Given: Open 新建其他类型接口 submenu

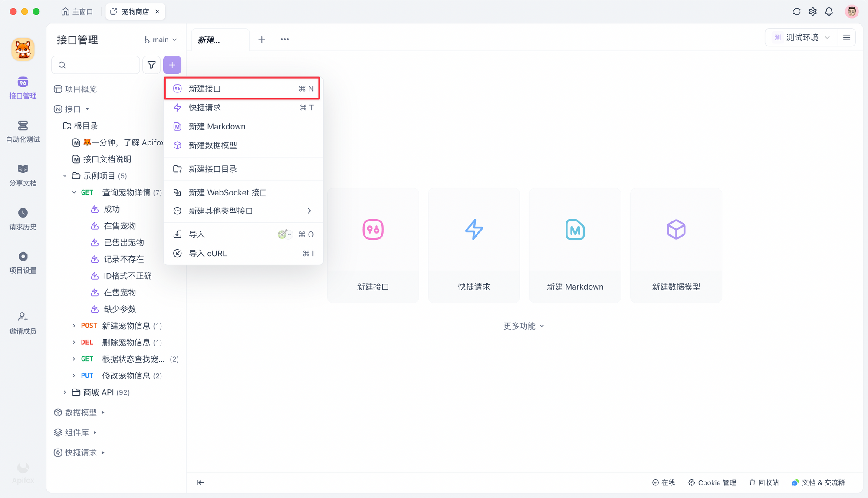Looking at the screenshot, I should point(243,211).
